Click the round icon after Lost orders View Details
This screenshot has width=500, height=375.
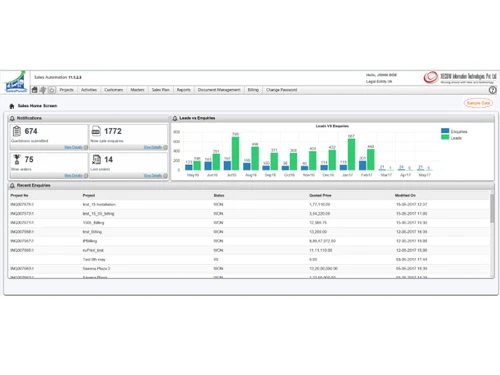[x=165, y=176]
